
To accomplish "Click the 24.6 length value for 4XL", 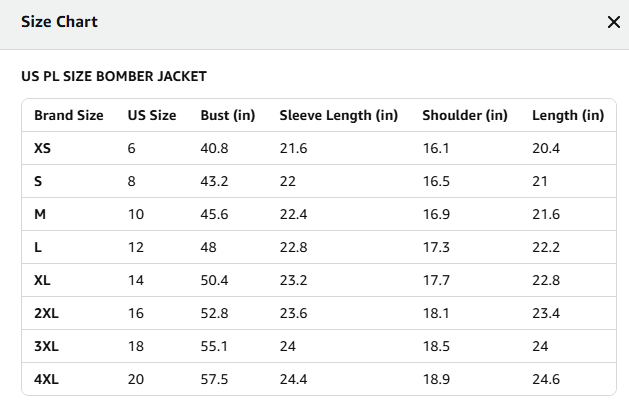I will 546,379.
